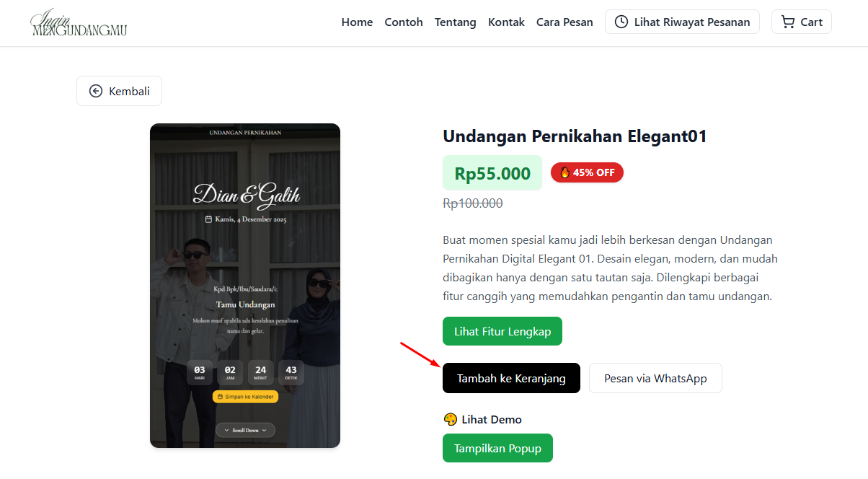
Task: Click the shopping cart icon
Action: 788,22
